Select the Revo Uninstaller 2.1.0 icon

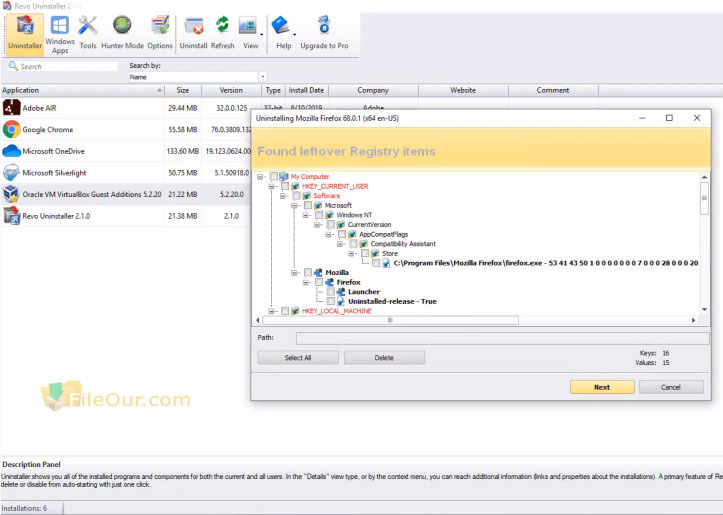tap(12, 216)
